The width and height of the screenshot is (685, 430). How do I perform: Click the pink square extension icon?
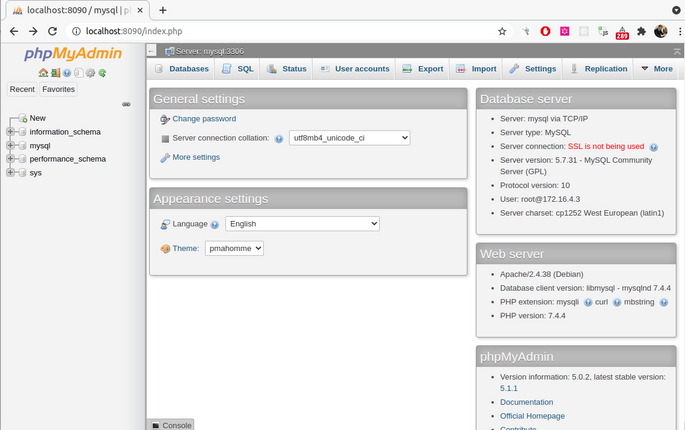pyautogui.click(x=564, y=31)
